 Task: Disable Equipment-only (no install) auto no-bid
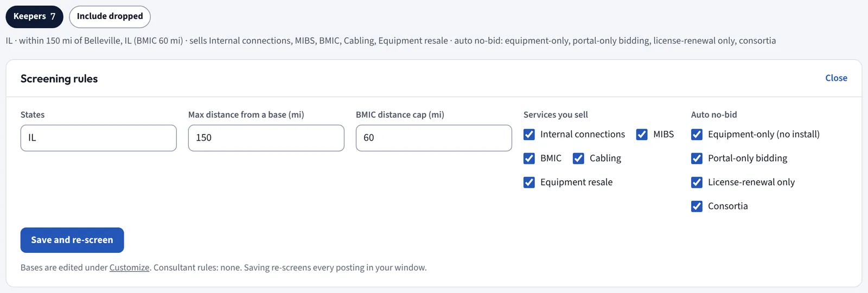[x=697, y=135]
